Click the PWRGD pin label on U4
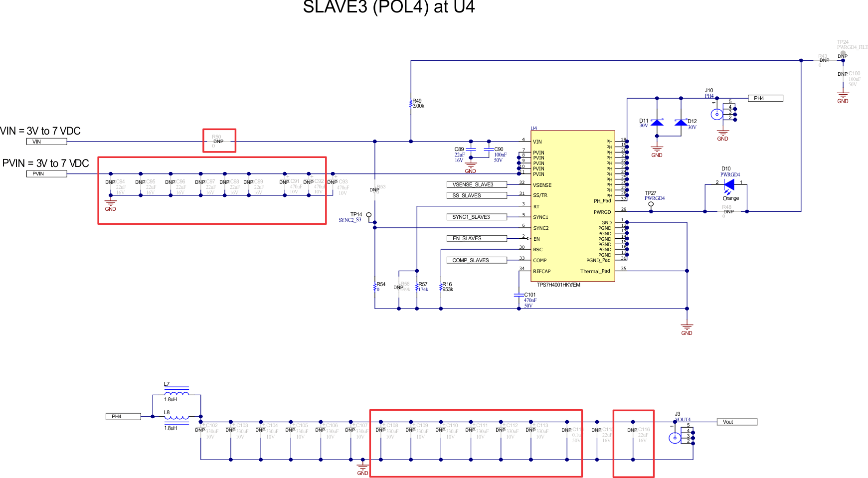The height and width of the screenshot is (478, 868). pos(602,212)
